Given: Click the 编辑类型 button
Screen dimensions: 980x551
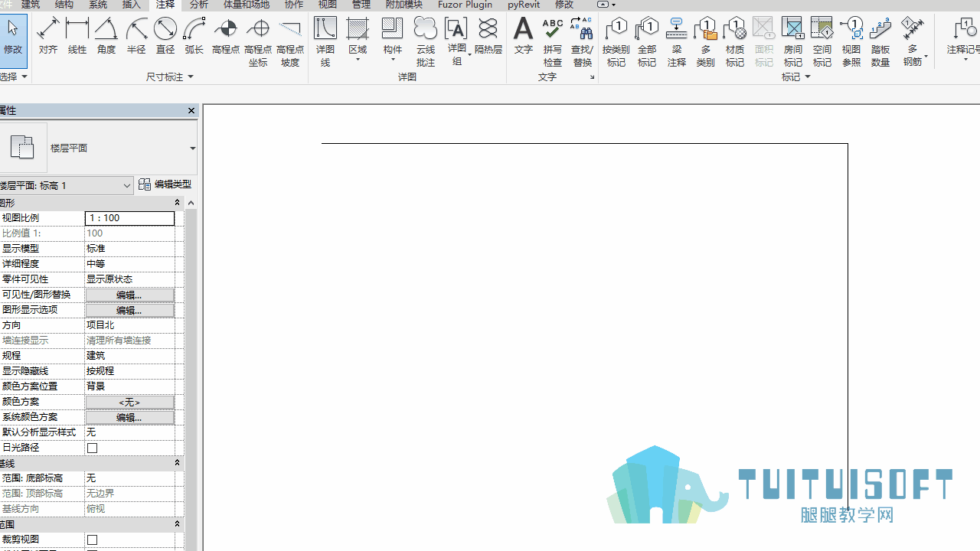Looking at the screenshot, I should tap(165, 184).
